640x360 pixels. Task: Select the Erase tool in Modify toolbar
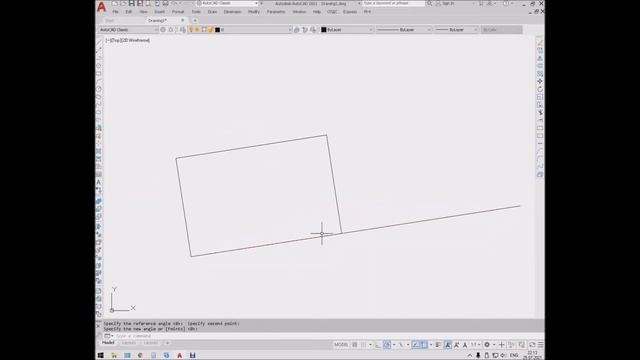click(x=540, y=42)
